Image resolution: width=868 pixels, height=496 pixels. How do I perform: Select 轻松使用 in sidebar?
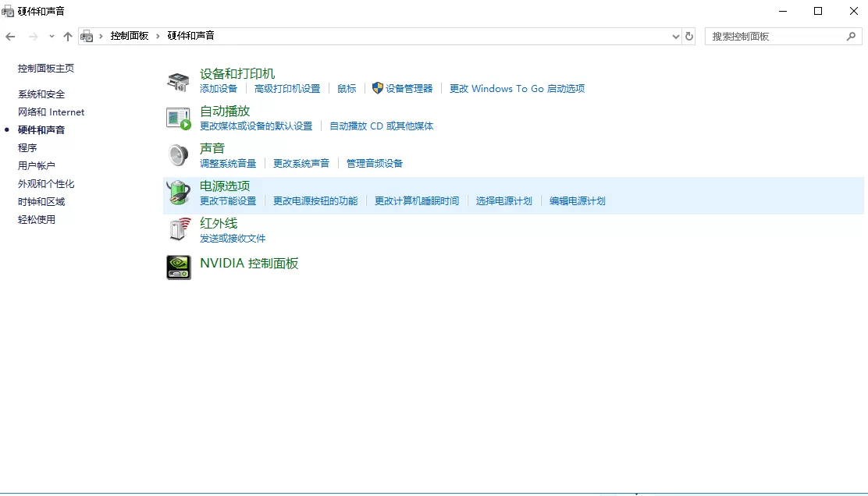coord(37,220)
